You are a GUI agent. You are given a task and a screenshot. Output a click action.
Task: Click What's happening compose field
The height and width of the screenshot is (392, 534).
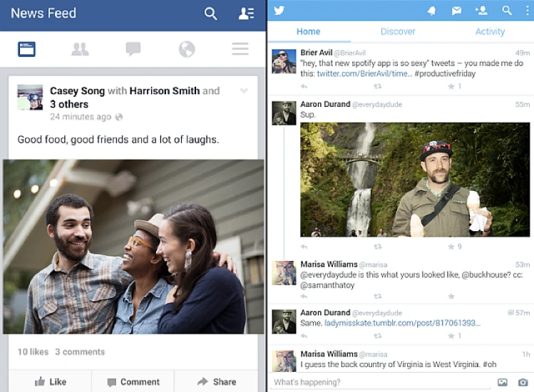coord(381,382)
